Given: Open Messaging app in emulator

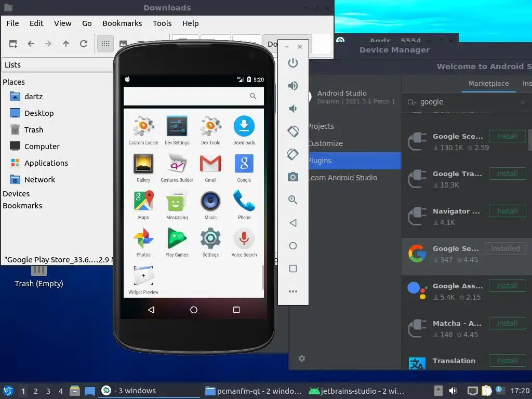Looking at the screenshot, I should 177,205.
